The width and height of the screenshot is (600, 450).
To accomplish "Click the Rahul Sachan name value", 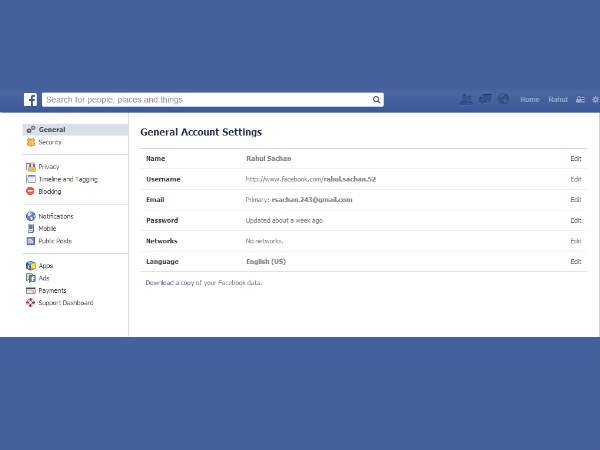I will point(269,158).
